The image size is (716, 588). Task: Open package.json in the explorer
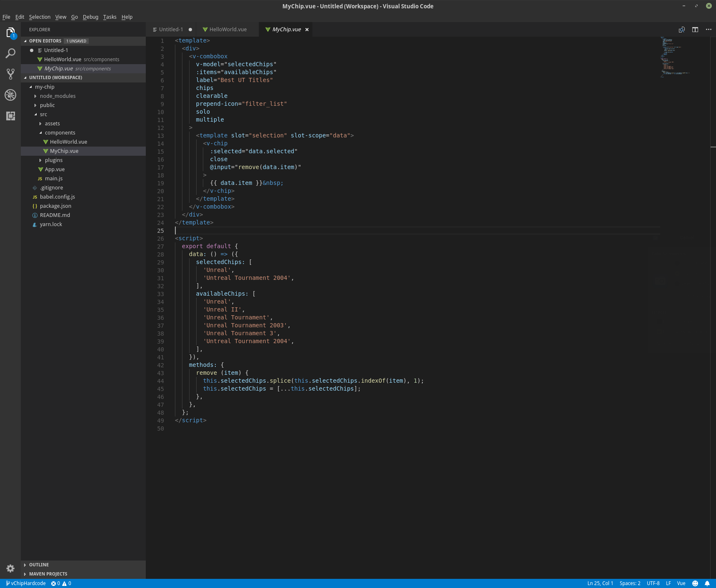click(x=55, y=206)
